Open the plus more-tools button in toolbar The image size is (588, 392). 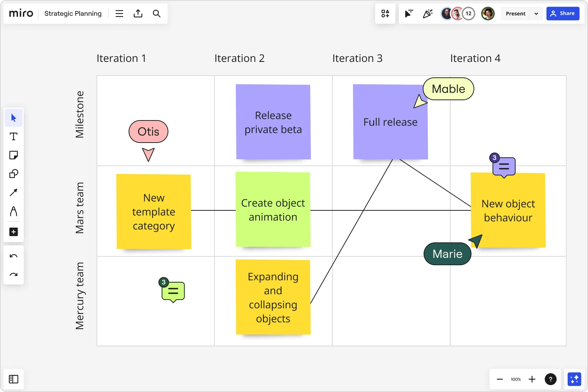coord(14,232)
